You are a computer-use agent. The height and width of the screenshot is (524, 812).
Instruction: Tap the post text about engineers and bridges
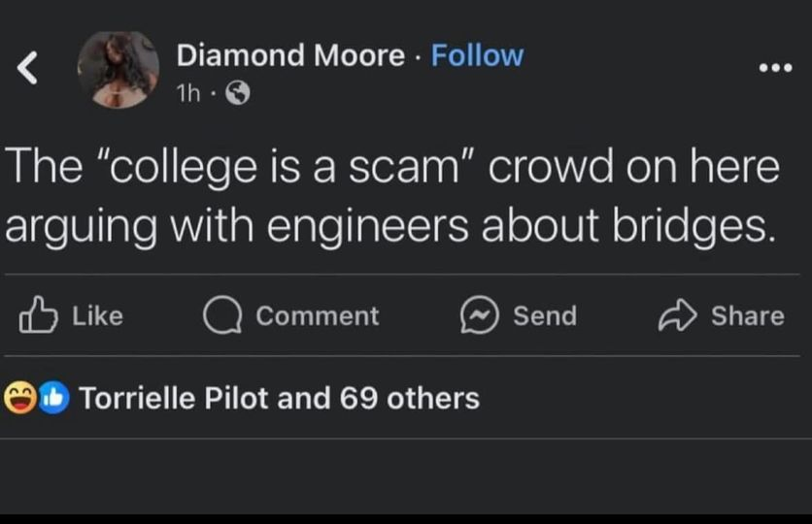pos(391,197)
